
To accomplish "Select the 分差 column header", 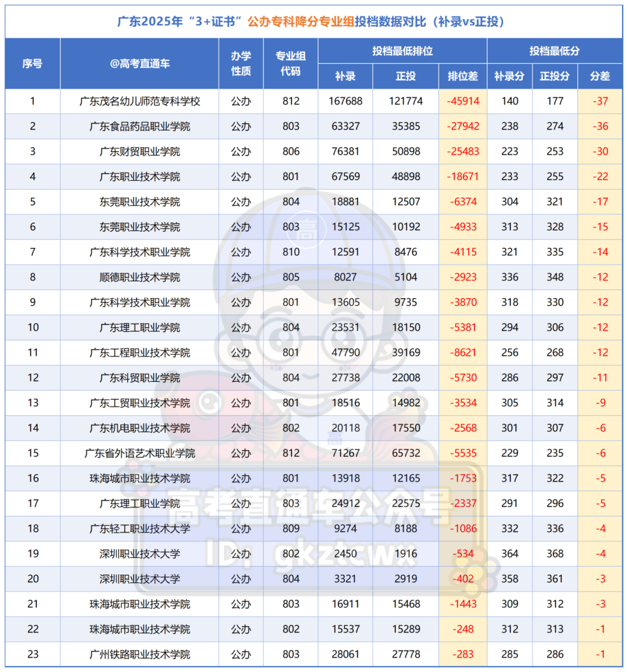I will pyautogui.click(x=600, y=76).
